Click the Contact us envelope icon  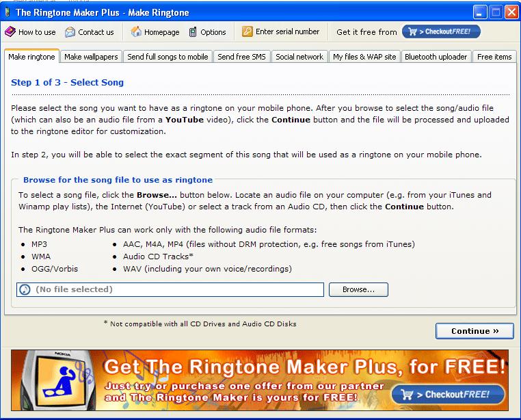(x=70, y=32)
